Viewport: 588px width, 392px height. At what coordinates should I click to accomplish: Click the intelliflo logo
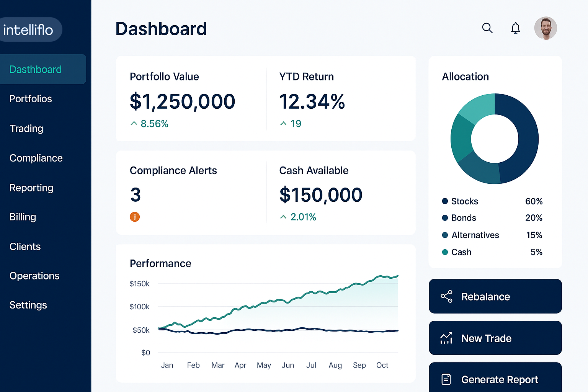(x=28, y=30)
